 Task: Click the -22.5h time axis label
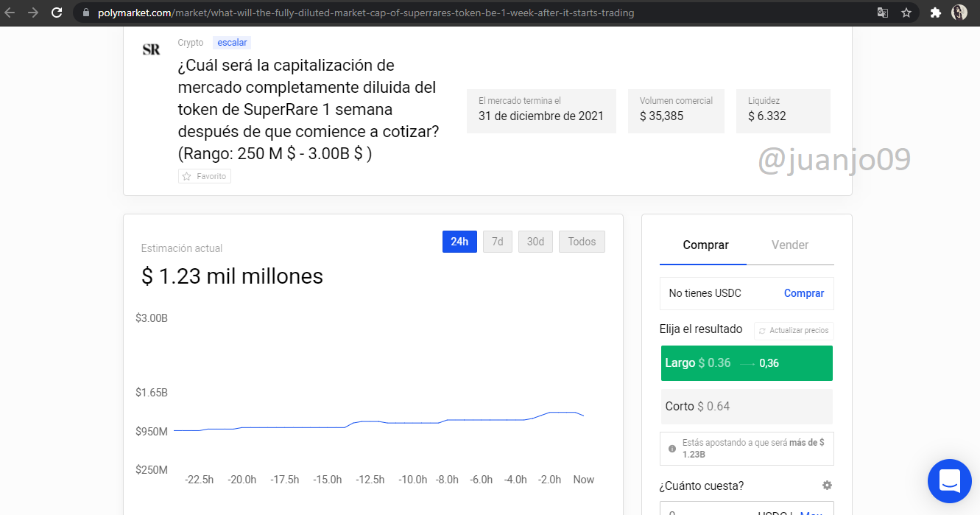coord(199,480)
